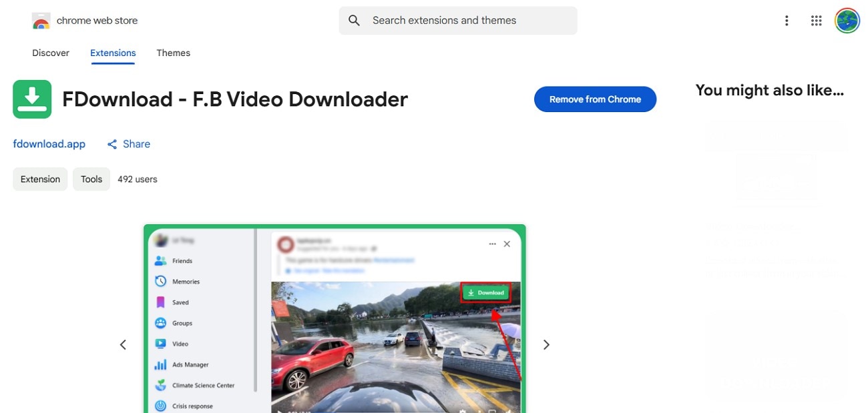This screenshot has width=868, height=413.
Task: Click the FDownload extension green icon
Action: pos(32,99)
